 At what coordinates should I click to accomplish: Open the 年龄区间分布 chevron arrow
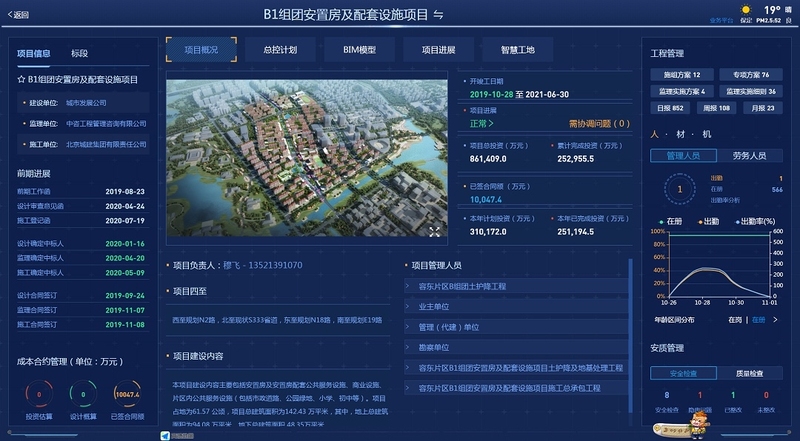click(x=776, y=320)
